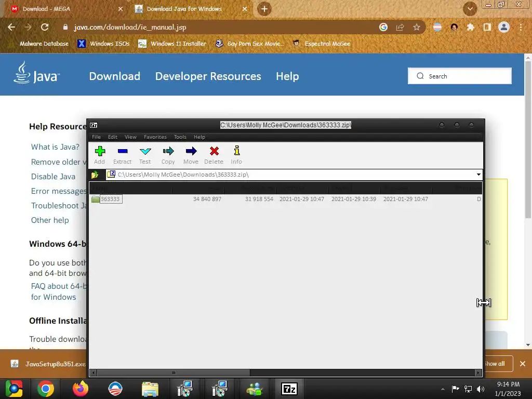The height and width of the screenshot is (399, 532).
Task: Open Help on the Java site
Action: [287, 76]
